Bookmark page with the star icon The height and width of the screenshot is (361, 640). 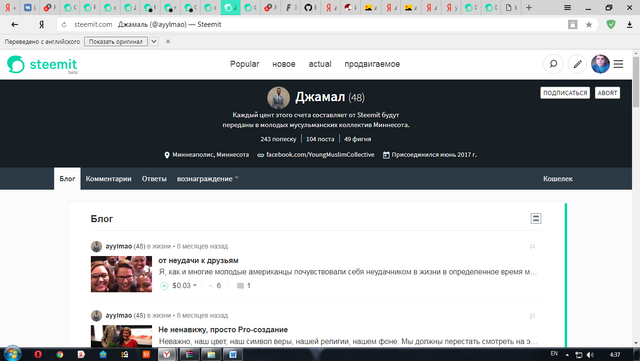click(x=589, y=25)
